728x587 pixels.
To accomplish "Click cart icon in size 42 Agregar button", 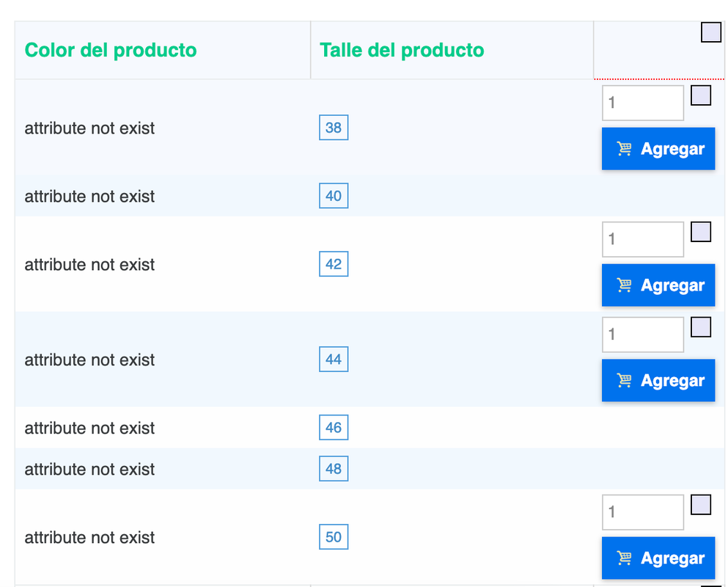I will pos(624,285).
